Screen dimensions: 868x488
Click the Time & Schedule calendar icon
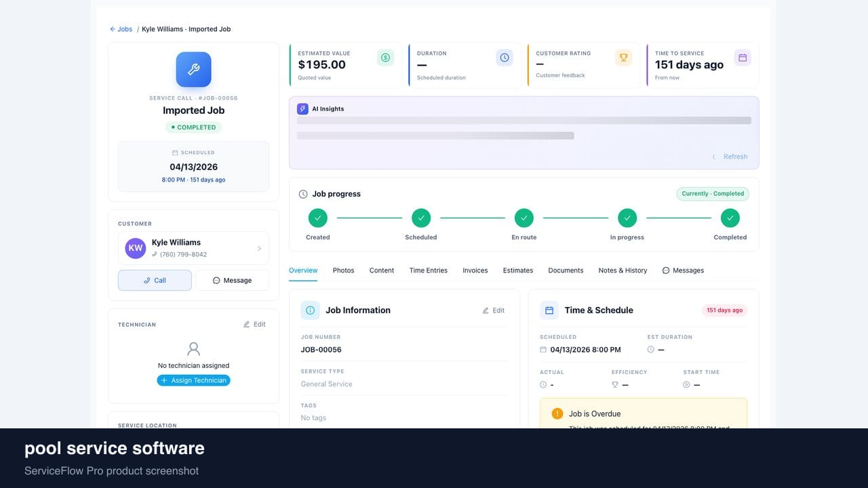549,310
